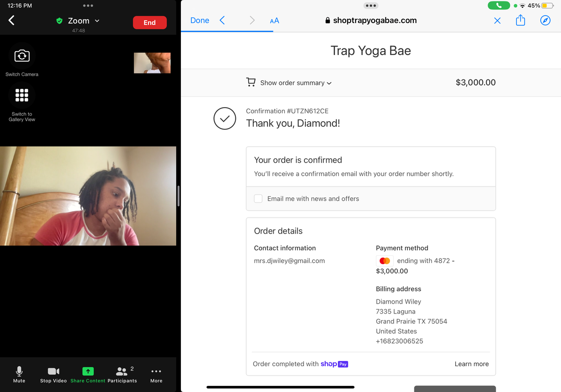The height and width of the screenshot is (392, 561).
Task: Stop loading with the X icon
Action: [x=497, y=21]
